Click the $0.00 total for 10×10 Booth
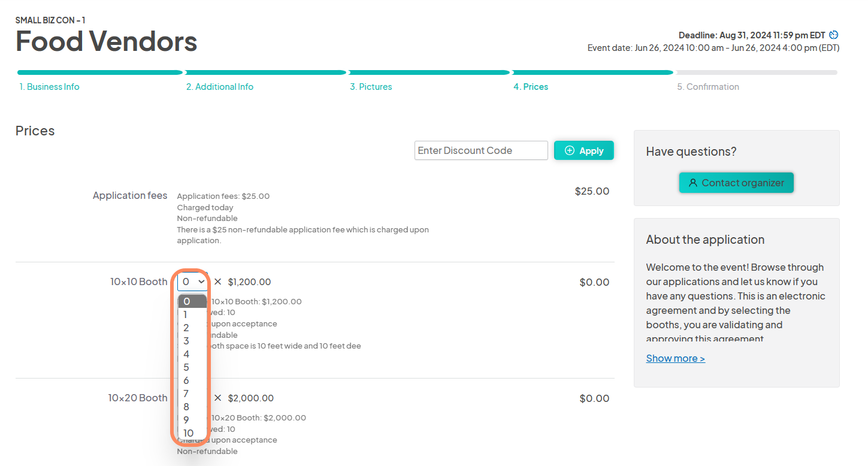Screen dimensions: 868x466 (594, 282)
